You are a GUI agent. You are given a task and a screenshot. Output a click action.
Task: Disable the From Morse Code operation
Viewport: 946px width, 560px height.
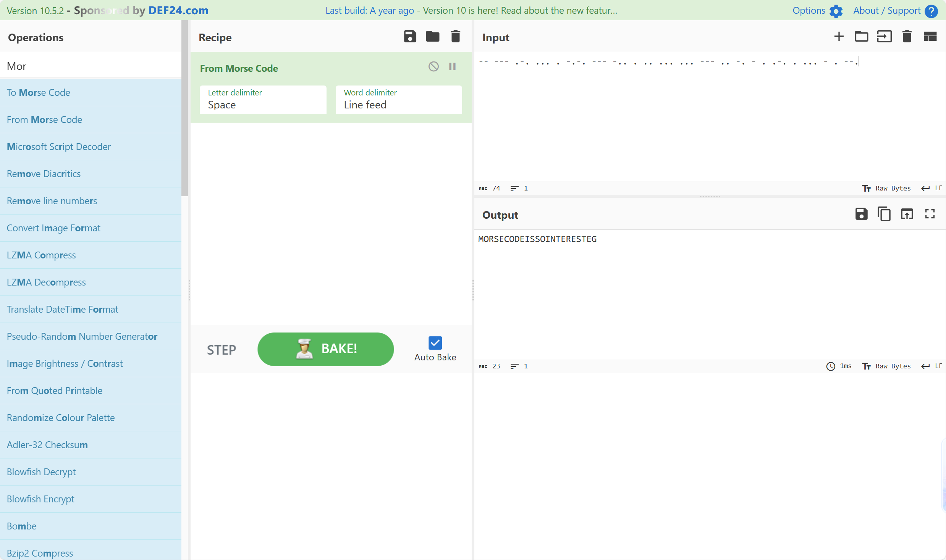tap(433, 66)
